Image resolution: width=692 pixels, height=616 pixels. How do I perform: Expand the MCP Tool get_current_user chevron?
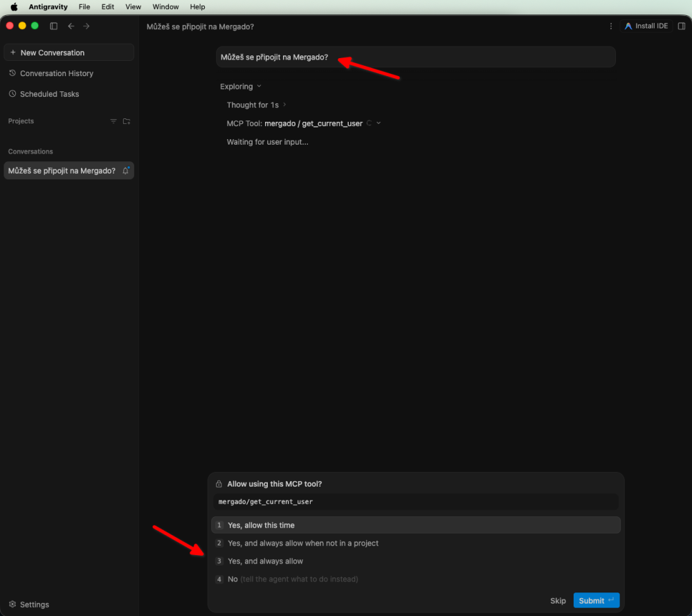point(379,123)
